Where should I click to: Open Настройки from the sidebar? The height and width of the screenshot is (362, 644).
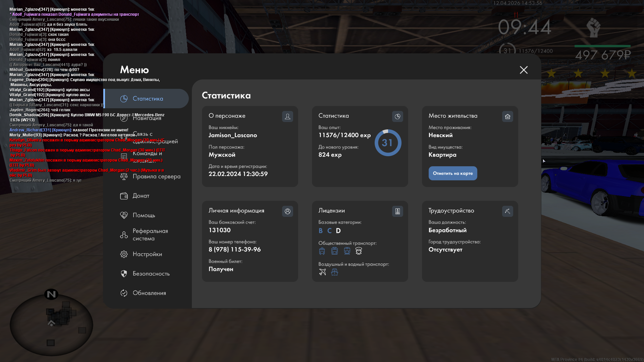coord(147,254)
